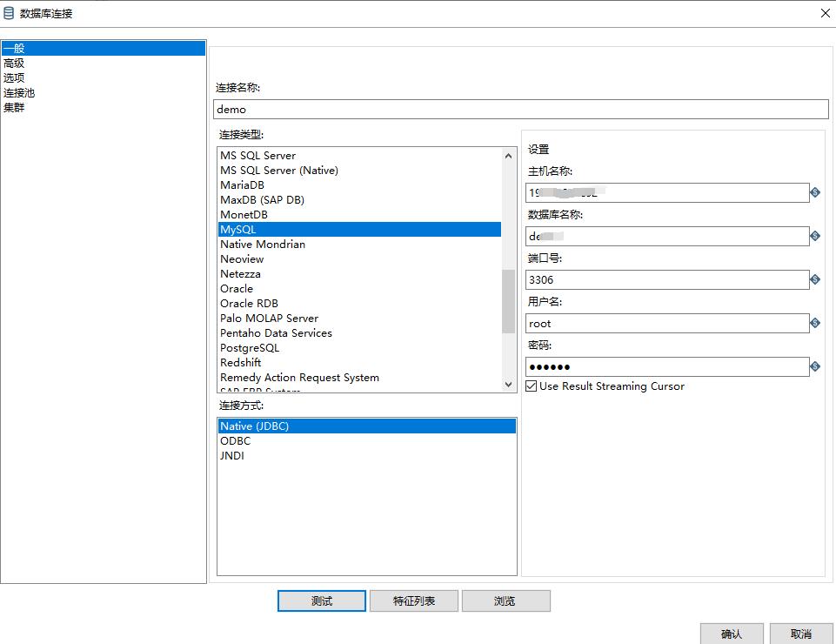Click the 浏览 button
This screenshot has width=836, height=644.
click(x=505, y=600)
